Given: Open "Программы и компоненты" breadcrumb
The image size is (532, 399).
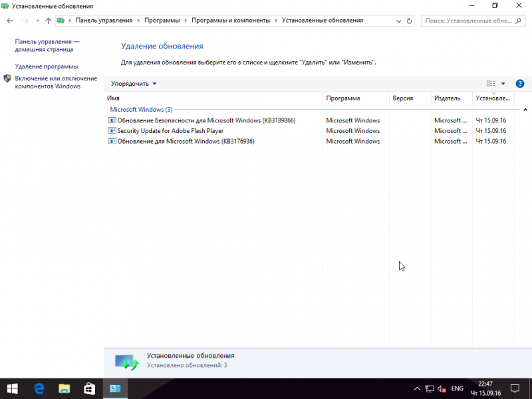Looking at the screenshot, I should click(231, 21).
